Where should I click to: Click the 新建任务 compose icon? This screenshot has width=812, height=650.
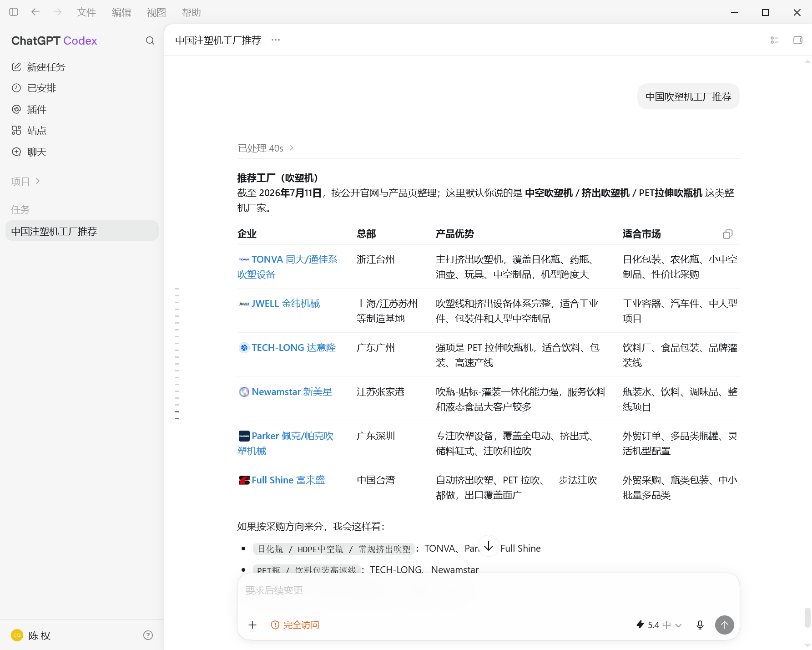16,67
